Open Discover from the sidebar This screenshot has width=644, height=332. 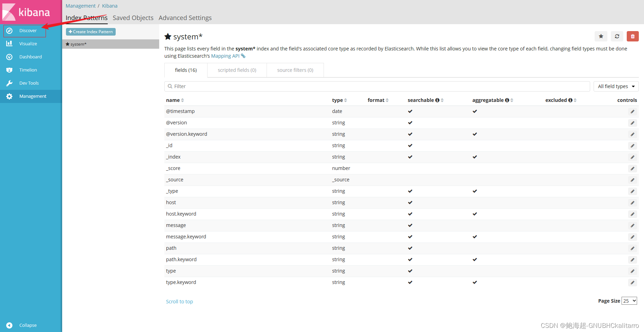point(28,31)
